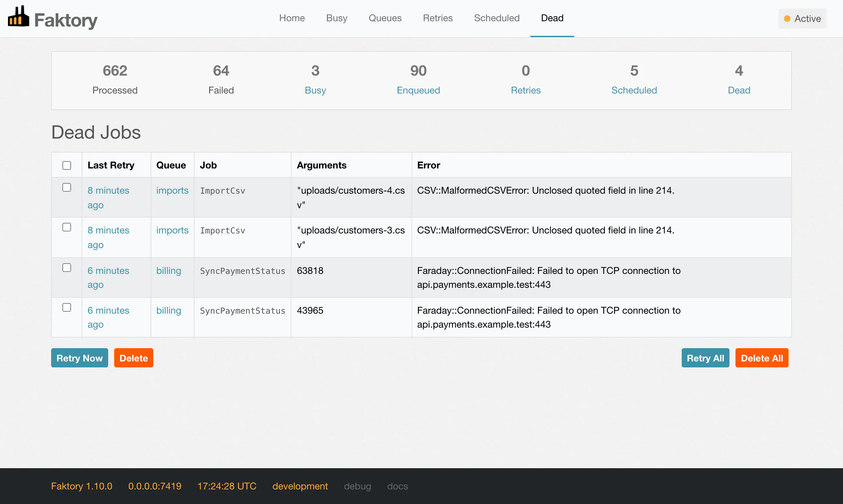Open the Busy stat link showing 3
The height and width of the screenshot is (504, 843).
315,90
